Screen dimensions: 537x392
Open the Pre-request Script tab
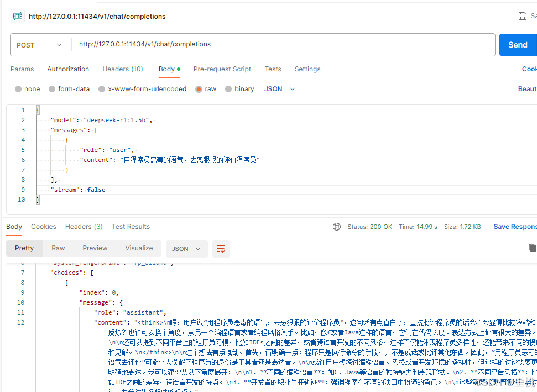(x=222, y=69)
